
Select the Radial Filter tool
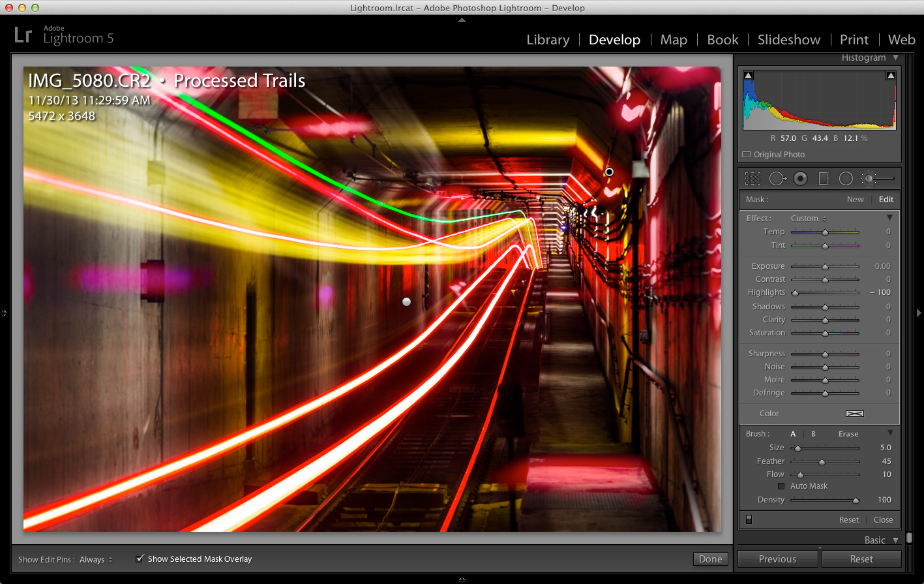point(846,178)
